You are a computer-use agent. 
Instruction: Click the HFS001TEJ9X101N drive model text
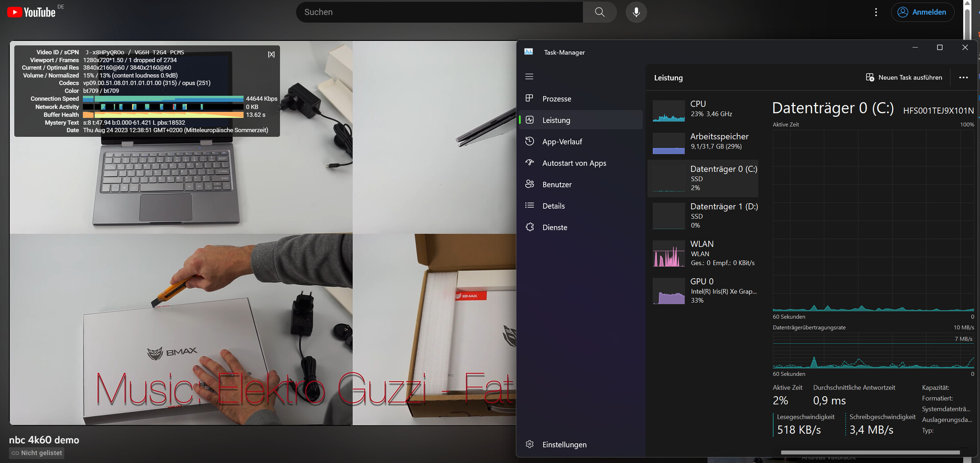938,110
